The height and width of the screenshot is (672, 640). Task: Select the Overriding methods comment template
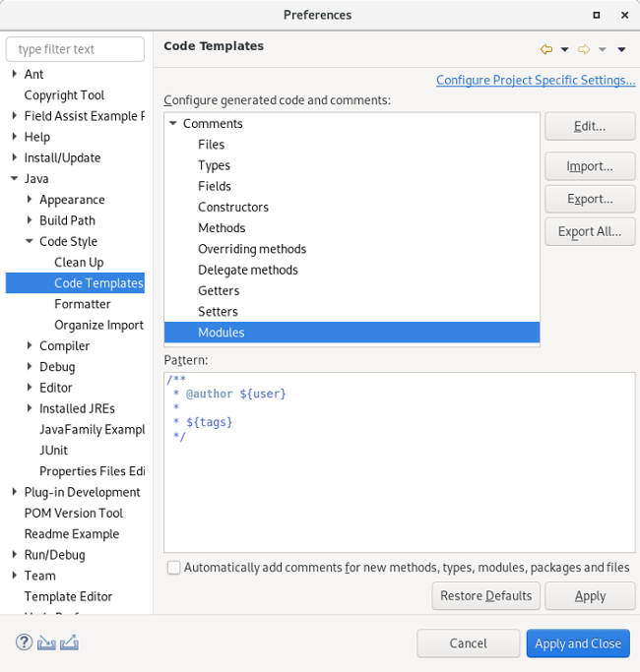tap(251, 249)
